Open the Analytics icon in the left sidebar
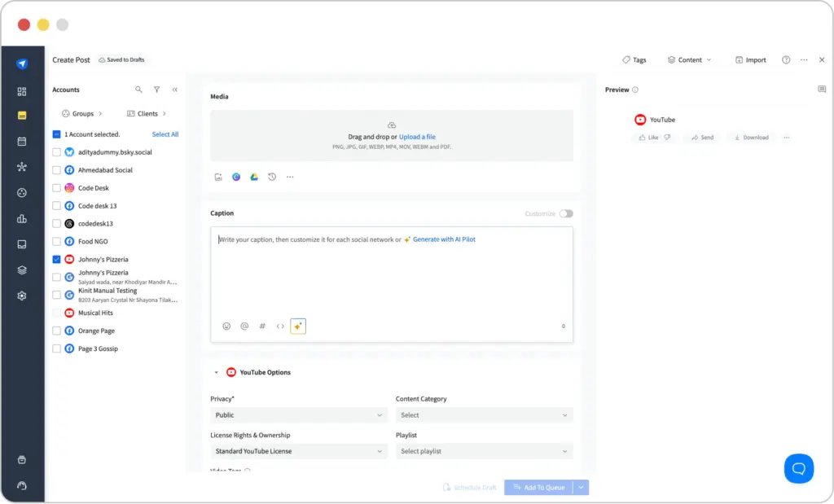 pos(22,218)
